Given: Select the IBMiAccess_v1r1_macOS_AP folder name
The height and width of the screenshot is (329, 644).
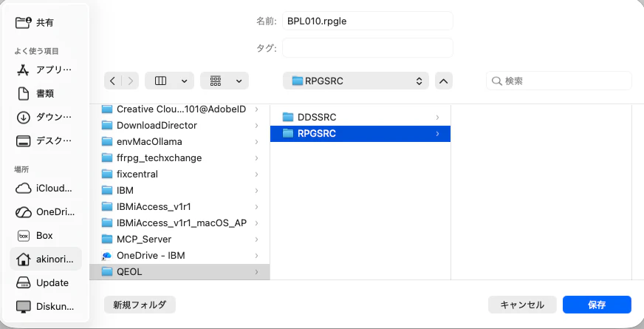Looking at the screenshot, I should click(182, 223).
